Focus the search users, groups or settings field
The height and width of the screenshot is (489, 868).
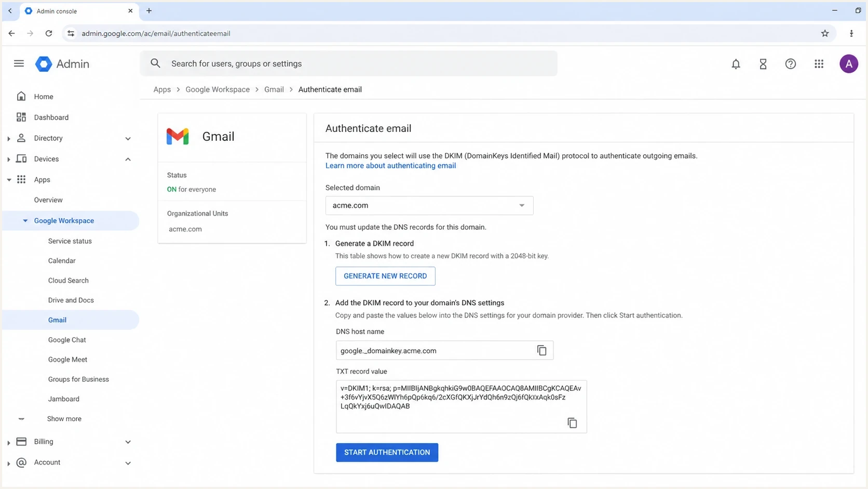tap(349, 63)
